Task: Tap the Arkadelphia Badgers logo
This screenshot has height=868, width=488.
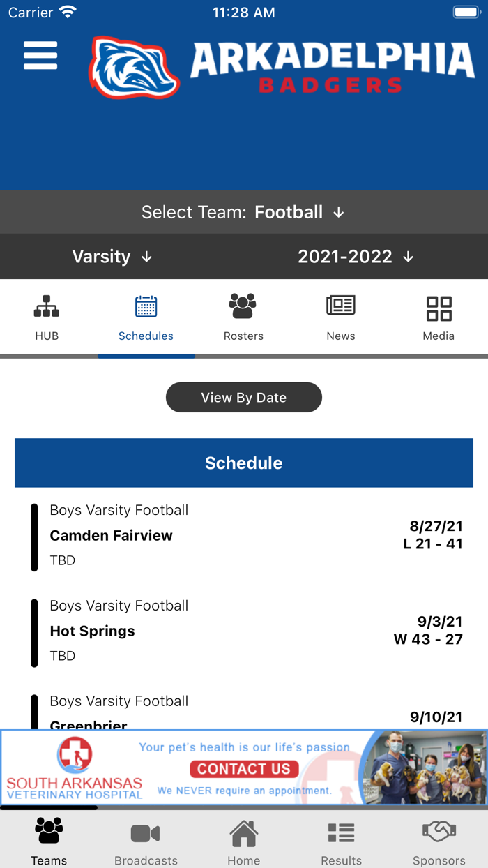Action: [282, 67]
